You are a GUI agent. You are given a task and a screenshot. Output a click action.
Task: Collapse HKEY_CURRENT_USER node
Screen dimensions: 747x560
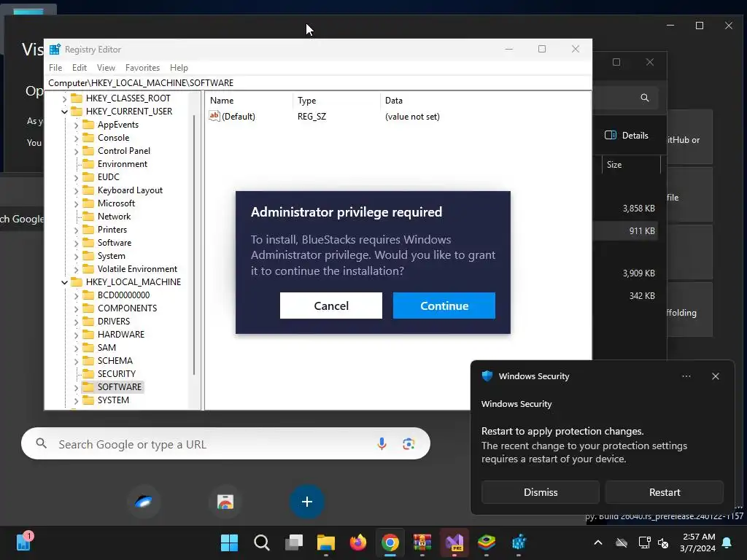point(64,112)
